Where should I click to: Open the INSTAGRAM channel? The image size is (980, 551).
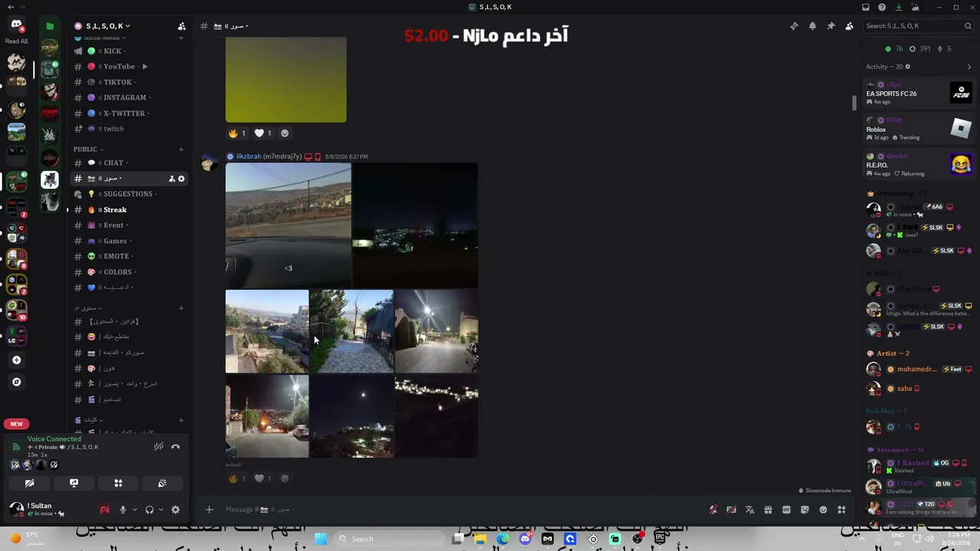point(129,98)
